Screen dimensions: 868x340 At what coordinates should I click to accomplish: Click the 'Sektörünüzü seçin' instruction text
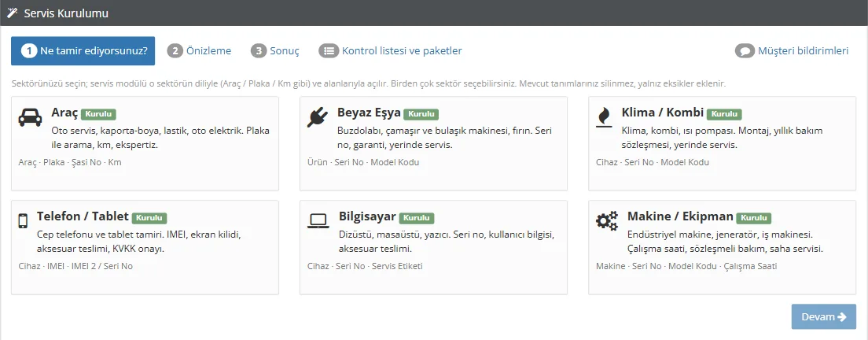369,84
